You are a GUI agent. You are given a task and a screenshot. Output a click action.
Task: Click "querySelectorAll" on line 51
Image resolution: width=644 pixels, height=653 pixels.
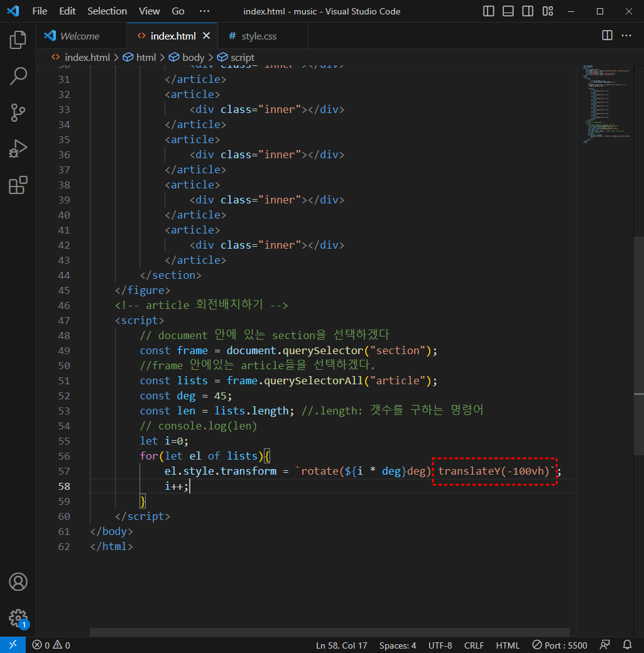tap(314, 380)
